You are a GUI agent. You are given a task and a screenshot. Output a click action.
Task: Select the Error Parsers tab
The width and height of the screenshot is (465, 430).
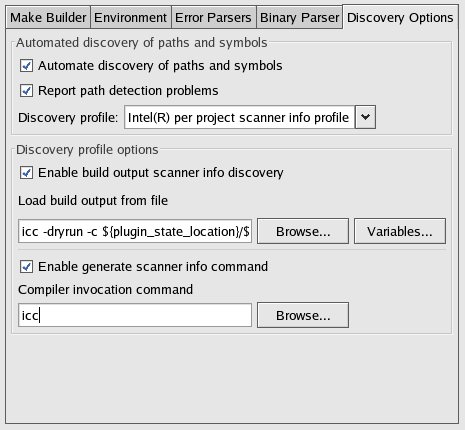tap(213, 17)
